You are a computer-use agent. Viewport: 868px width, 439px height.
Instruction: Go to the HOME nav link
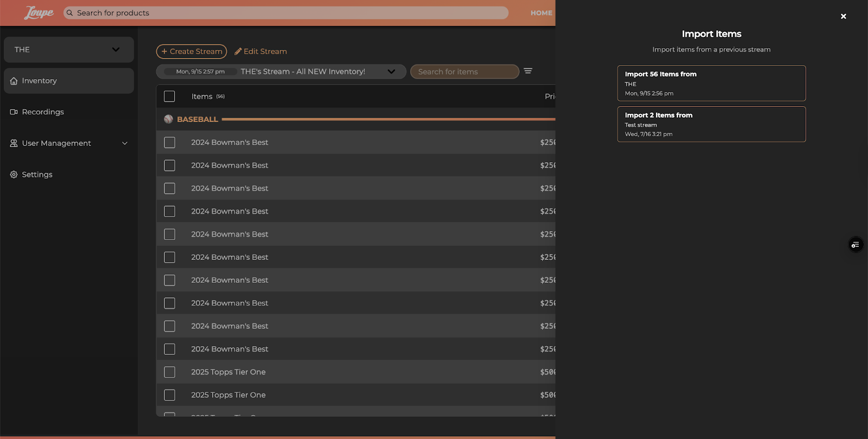coord(541,13)
